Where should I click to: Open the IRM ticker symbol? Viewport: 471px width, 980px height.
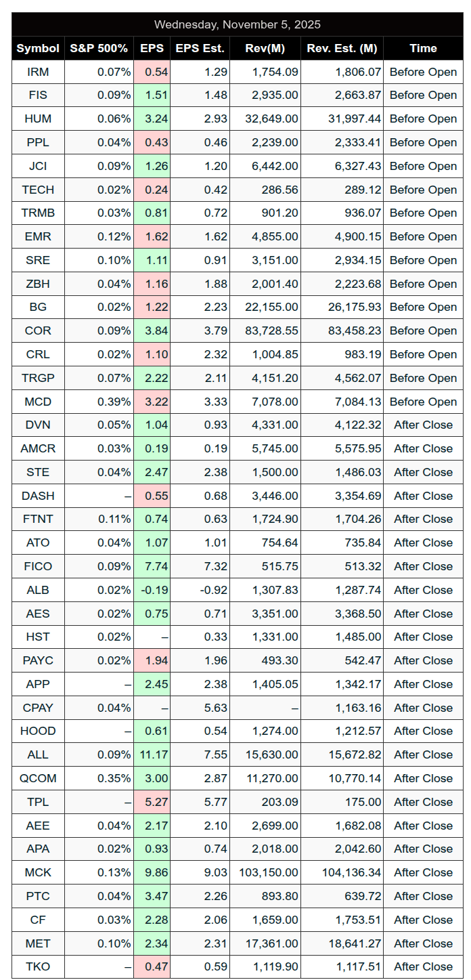[38, 72]
